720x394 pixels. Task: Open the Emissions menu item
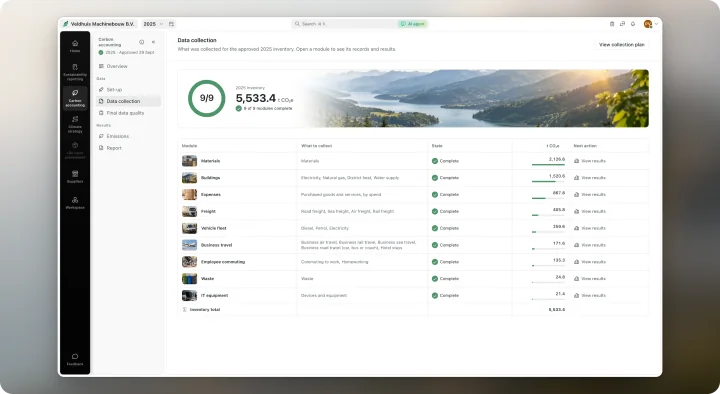pos(129,136)
